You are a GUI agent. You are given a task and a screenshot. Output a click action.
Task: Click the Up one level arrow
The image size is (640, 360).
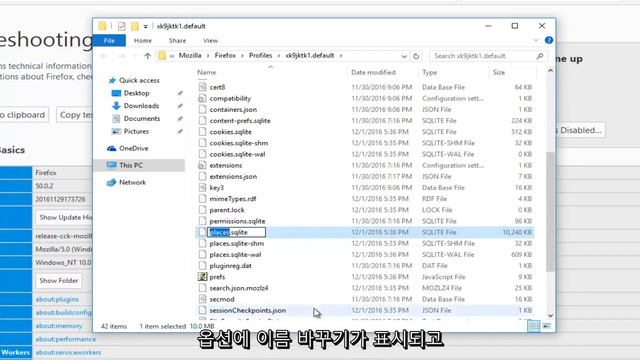[147, 56]
